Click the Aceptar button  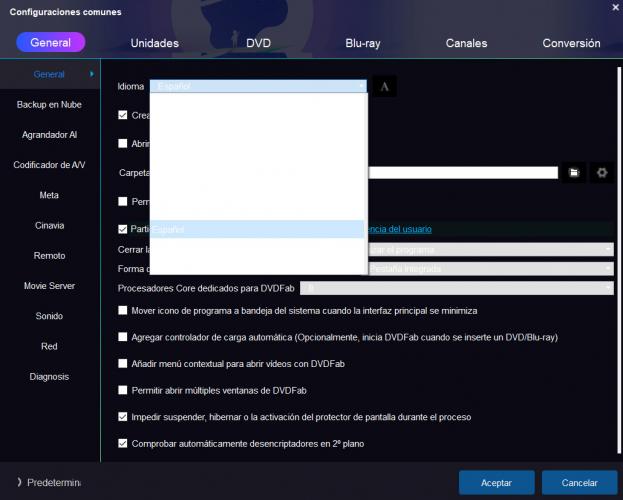pyautogui.click(x=496, y=483)
